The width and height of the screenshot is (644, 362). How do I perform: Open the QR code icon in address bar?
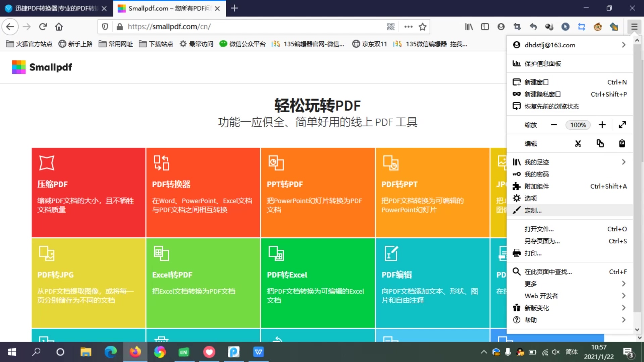(391, 27)
